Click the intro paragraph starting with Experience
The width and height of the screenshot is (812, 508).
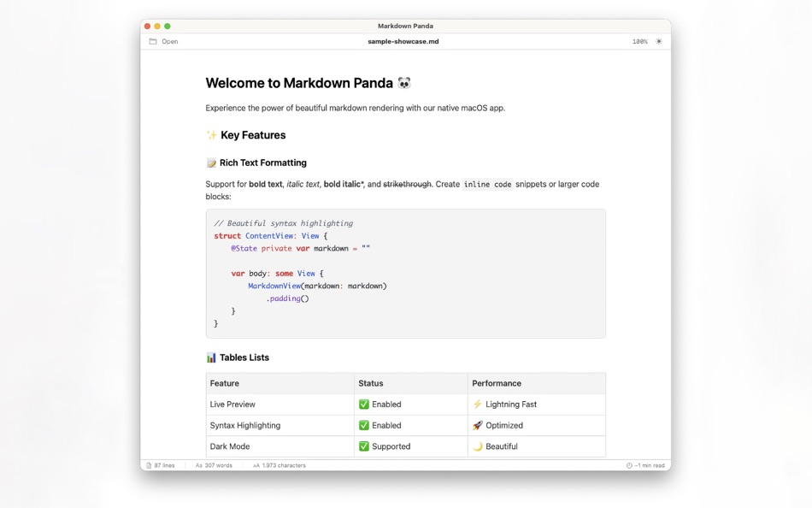coord(356,109)
